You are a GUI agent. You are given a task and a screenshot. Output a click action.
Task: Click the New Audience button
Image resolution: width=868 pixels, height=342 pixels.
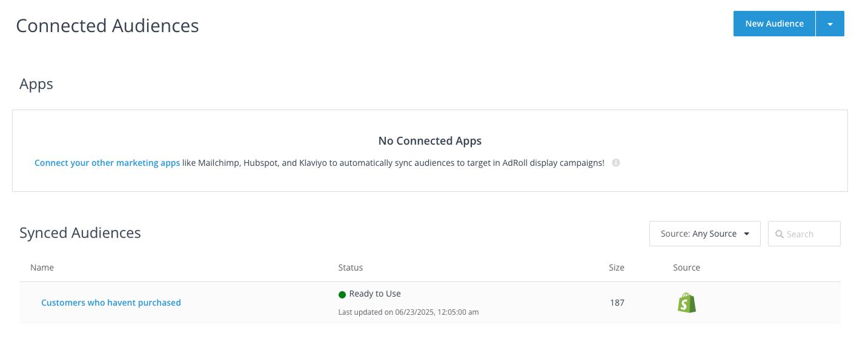[x=774, y=24]
